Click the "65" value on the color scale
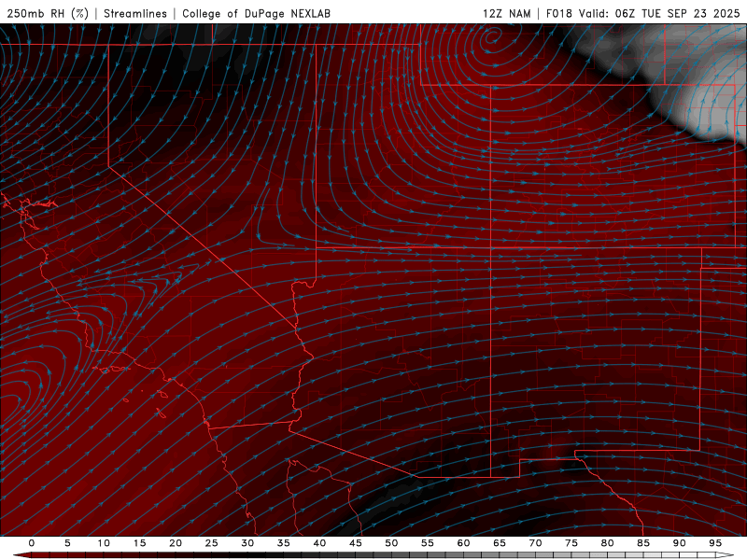Screen dimensions: 747x560 click(x=500, y=543)
